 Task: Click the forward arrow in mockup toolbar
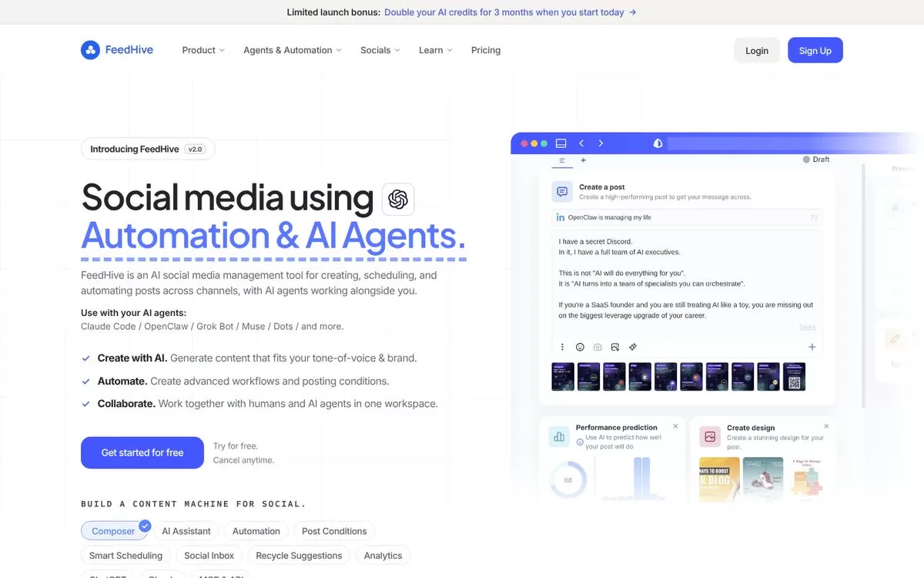(601, 143)
